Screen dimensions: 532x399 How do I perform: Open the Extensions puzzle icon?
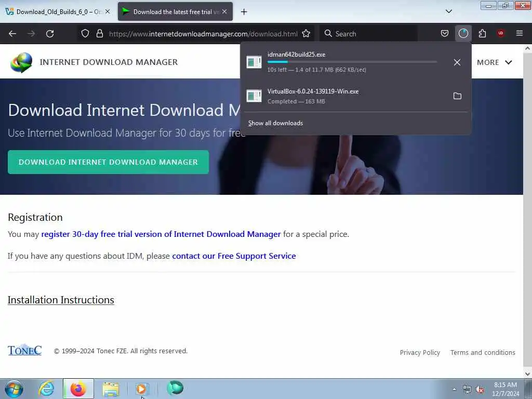[x=482, y=34]
